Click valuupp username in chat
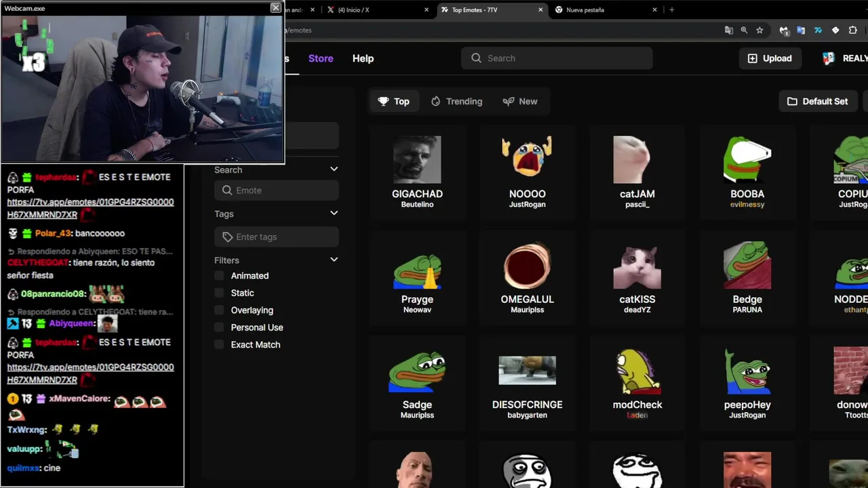This screenshot has height=488, width=868. [24, 449]
